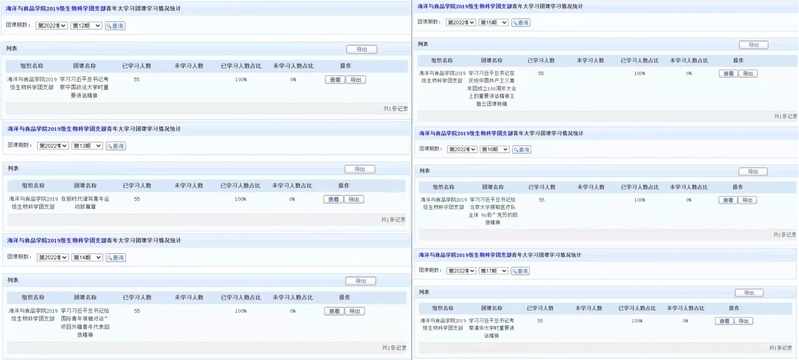Open the 第2022年 year dropdown beside 第13期
Viewport: 799px width, 360px height.
pyautogui.click(x=53, y=146)
